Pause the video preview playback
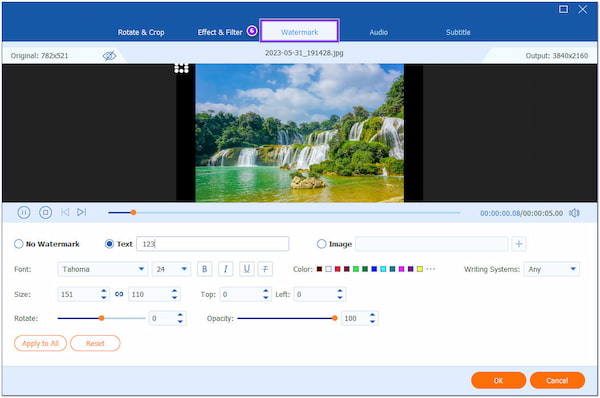The width and height of the screenshot is (600, 398). 24,212
